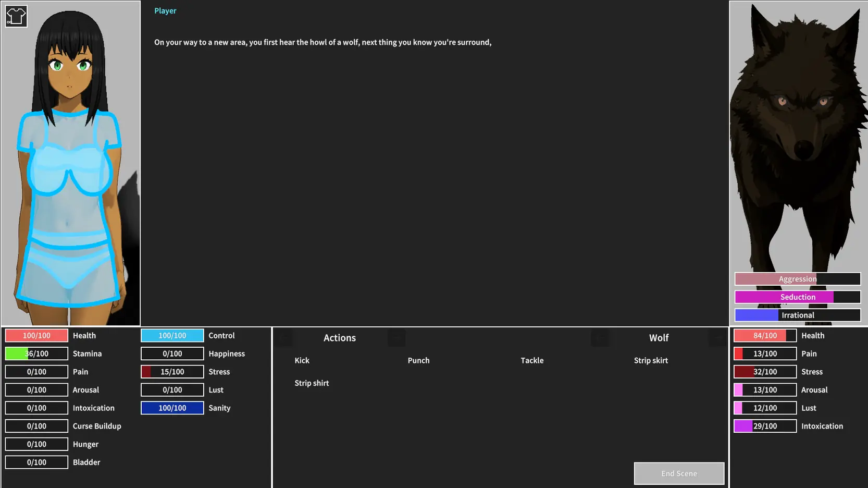Pick the Tackle action
This screenshot has width=868, height=488.
point(532,360)
